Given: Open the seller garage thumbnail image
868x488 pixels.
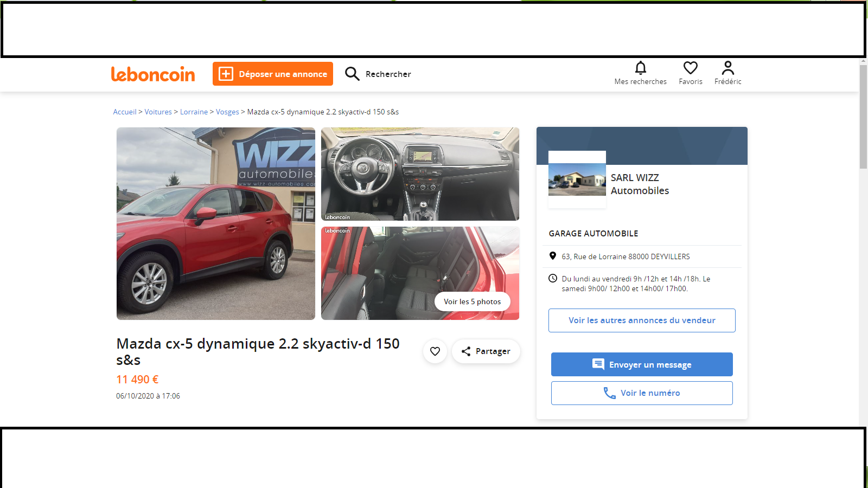Looking at the screenshot, I should [x=577, y=179].
